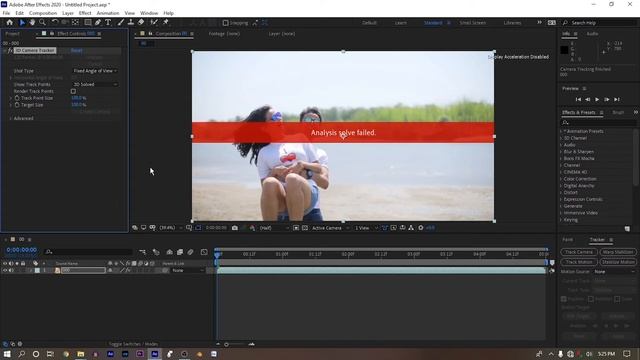
Task: Select the Pan Behind anchor point tool
Action: point(76,22)
